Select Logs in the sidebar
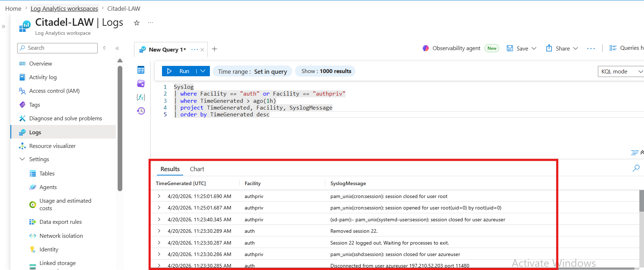 click(63, 132)
